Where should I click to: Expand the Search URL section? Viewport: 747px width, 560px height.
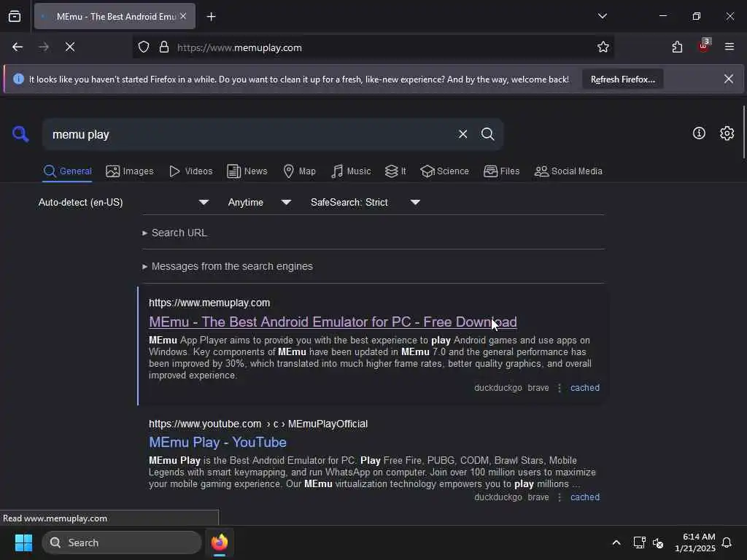175,233
